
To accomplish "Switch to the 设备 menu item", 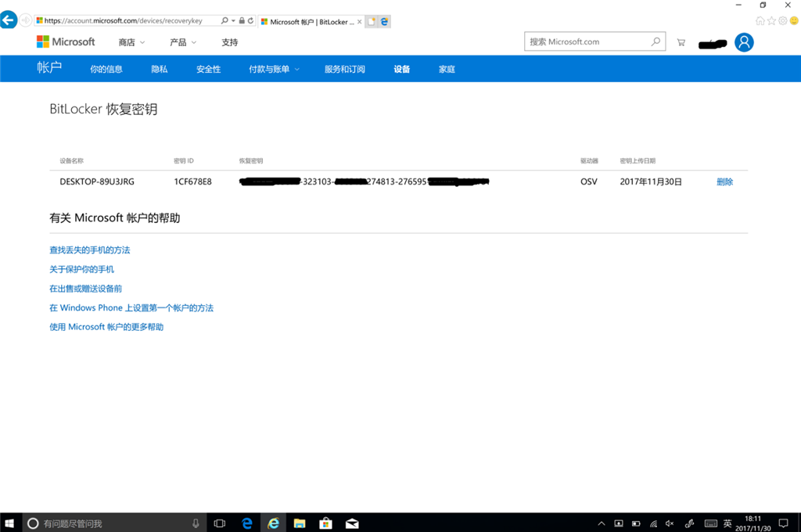I will [401, 69].
